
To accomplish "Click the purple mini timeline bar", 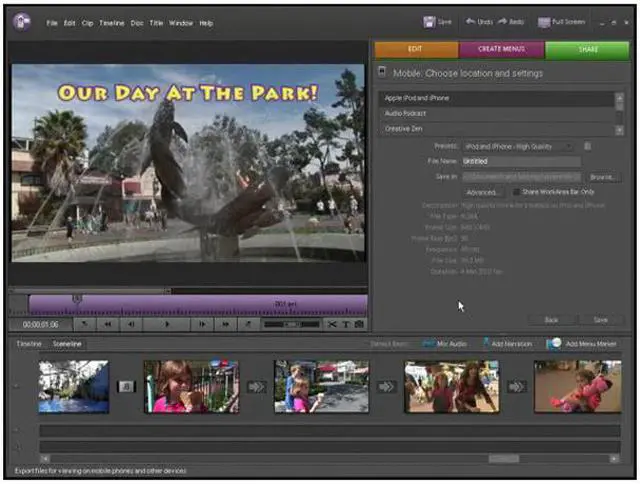I will point(198,305).
